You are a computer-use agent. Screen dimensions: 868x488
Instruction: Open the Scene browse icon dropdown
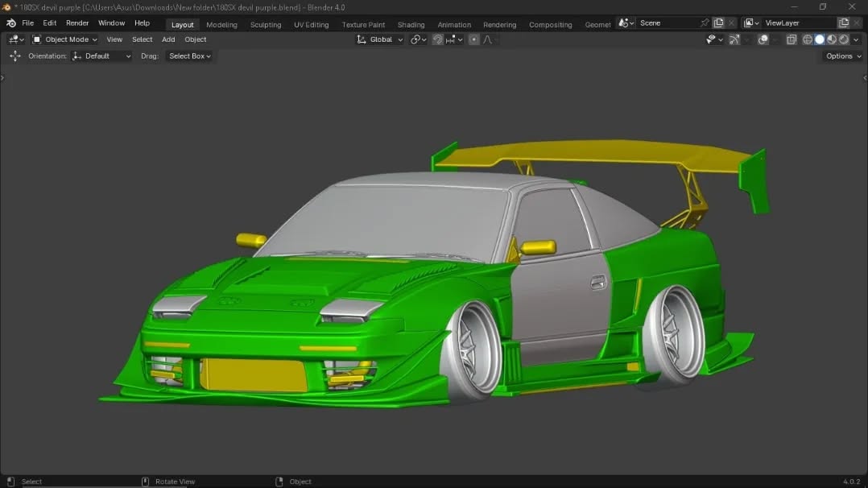pos(626,23)
